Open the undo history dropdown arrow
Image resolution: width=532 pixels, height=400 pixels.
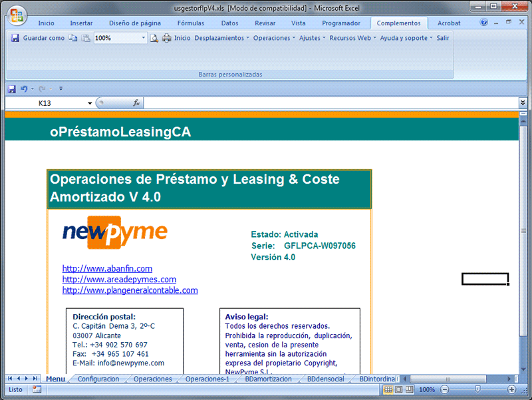point(33,89)
